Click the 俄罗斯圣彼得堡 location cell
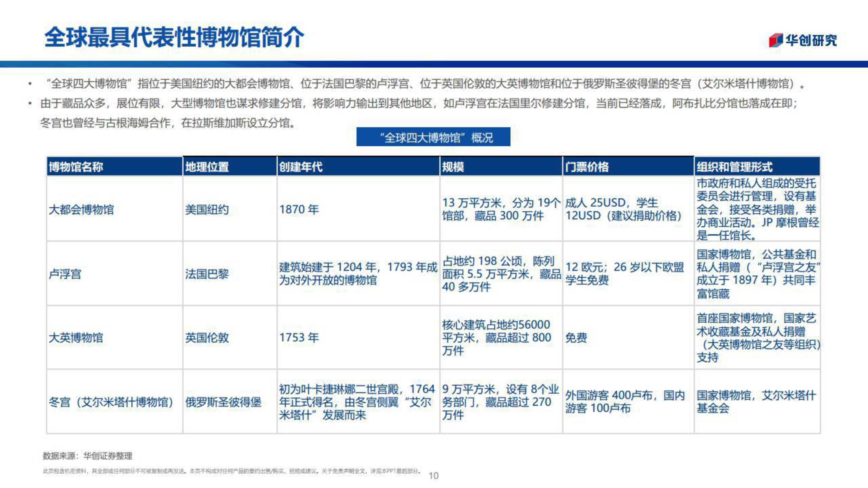The height and width of the screenshot is (488, 868). pos(230,401)
